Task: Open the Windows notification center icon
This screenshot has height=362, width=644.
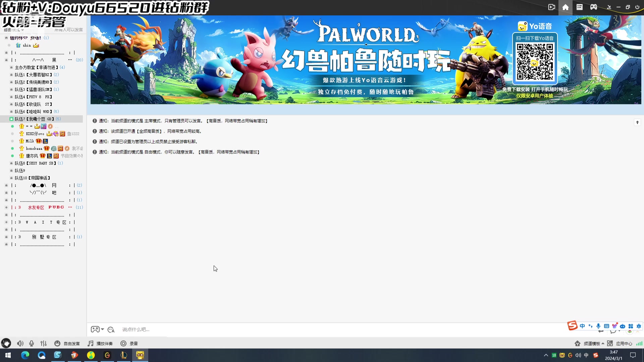Action: 633,355
